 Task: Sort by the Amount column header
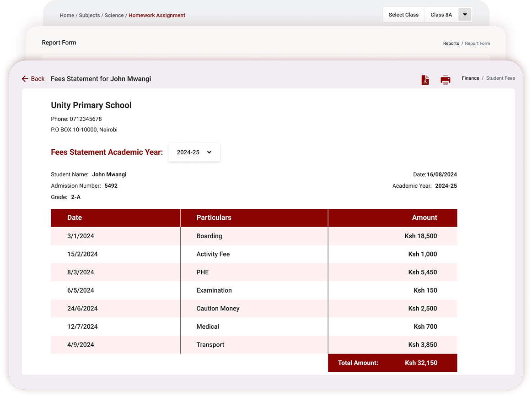click(424, 218)
